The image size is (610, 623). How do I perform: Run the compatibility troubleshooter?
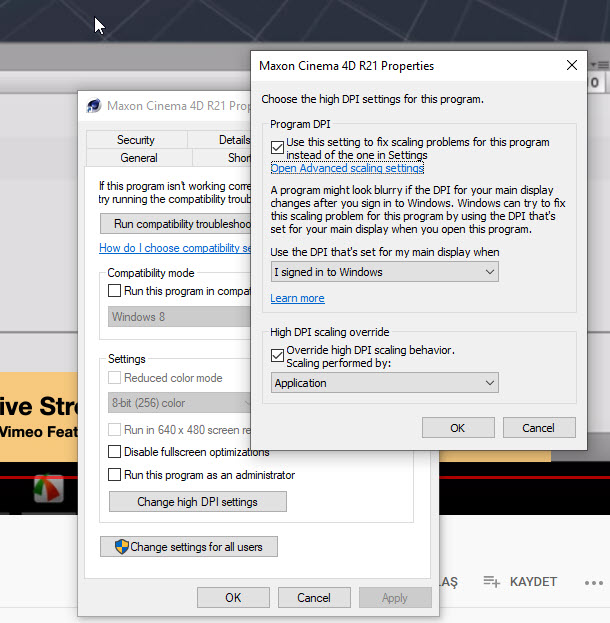click(x=175, y=224)
